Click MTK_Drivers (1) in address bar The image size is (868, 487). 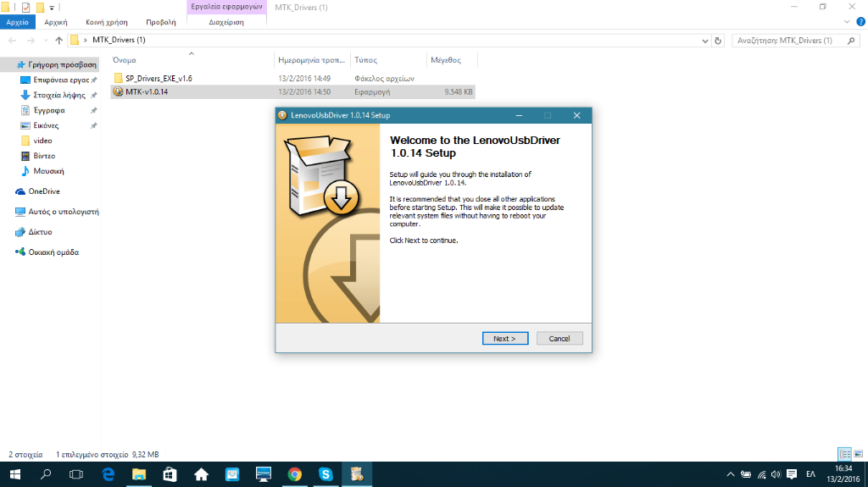119,40
